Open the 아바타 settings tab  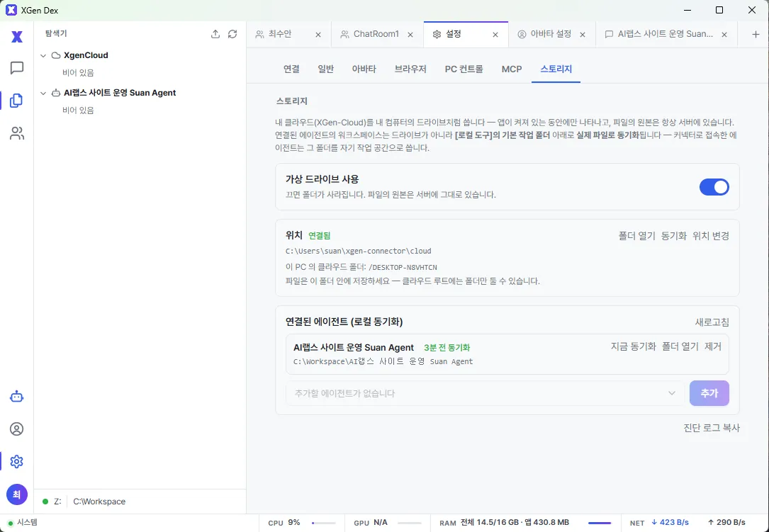(x=364, y=69)
